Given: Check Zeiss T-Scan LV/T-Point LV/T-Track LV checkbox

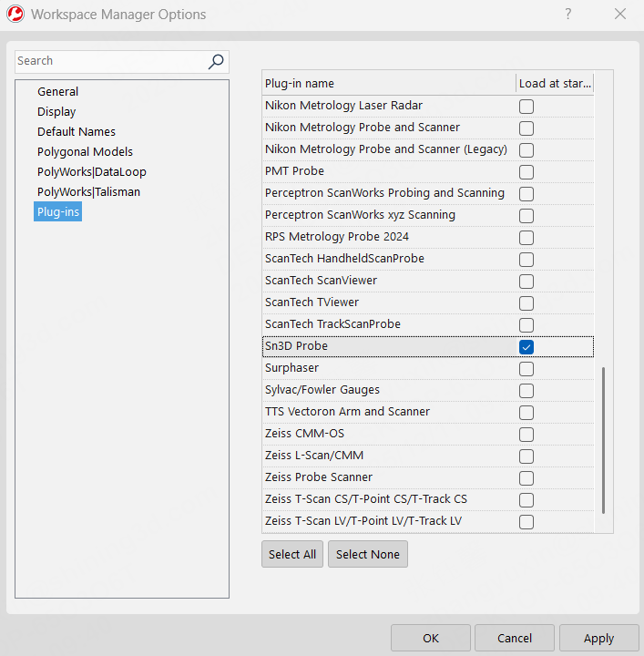Looking at the screenshot, I should tap(526, 522).
